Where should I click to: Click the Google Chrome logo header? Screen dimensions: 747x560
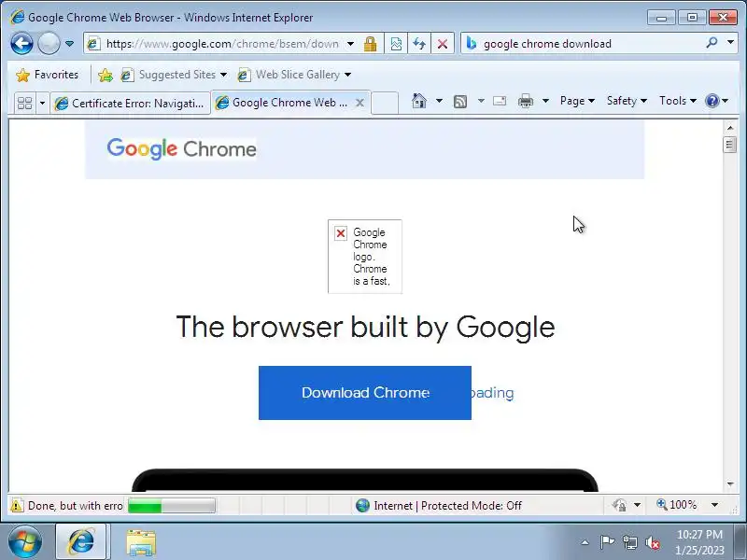(x=181, y=149)
